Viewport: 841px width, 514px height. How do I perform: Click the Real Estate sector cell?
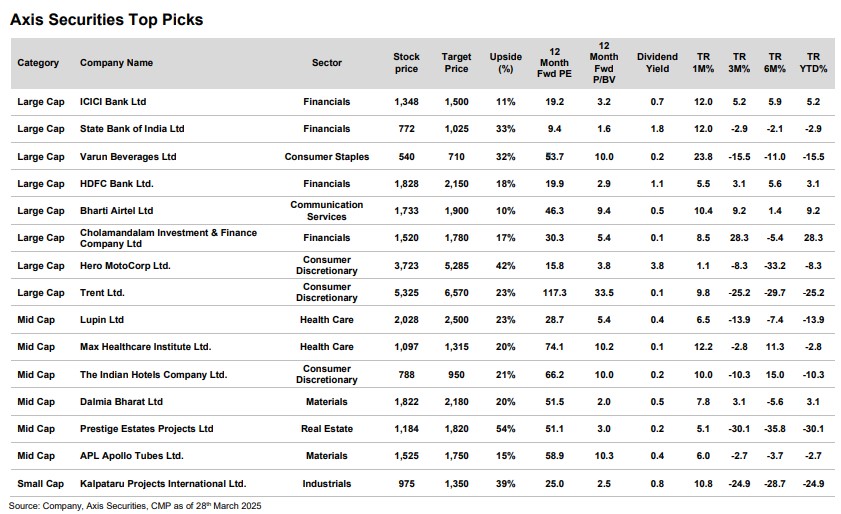pyautogui.click(x=326, y=429)
